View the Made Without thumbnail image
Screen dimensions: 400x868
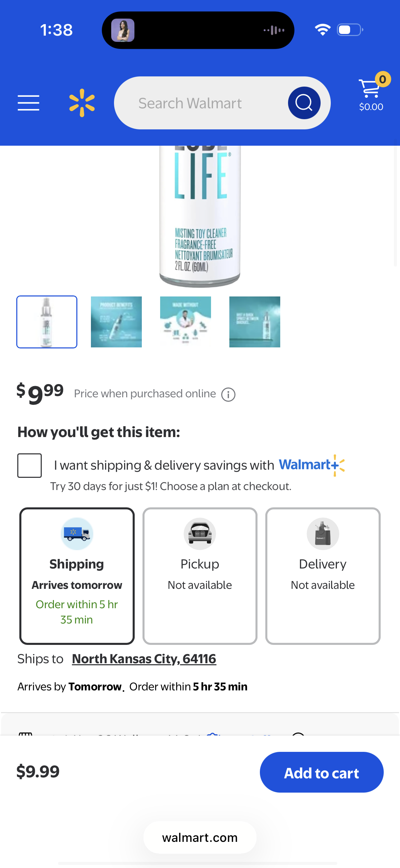coord(186,322)
